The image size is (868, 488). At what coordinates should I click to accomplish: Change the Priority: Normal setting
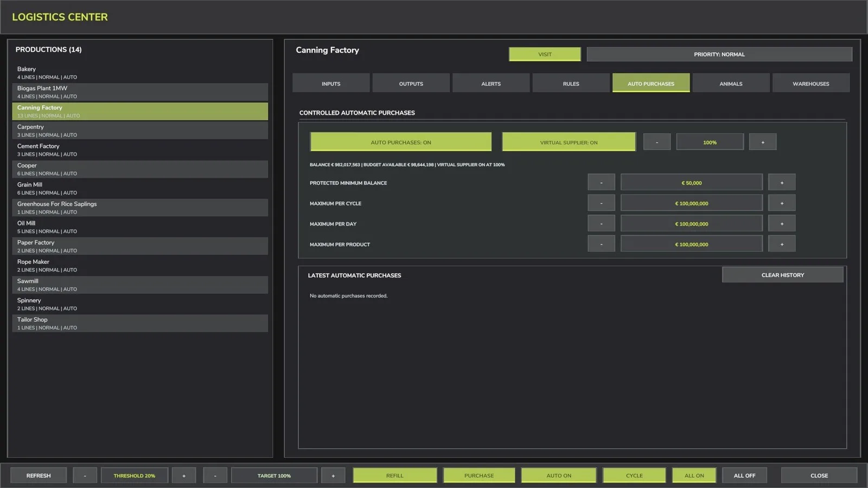coord(719,54)
